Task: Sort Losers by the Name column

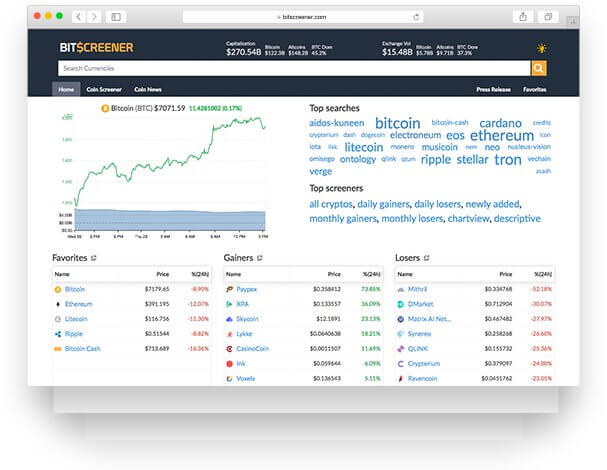Action: click(x=405, y=274)
